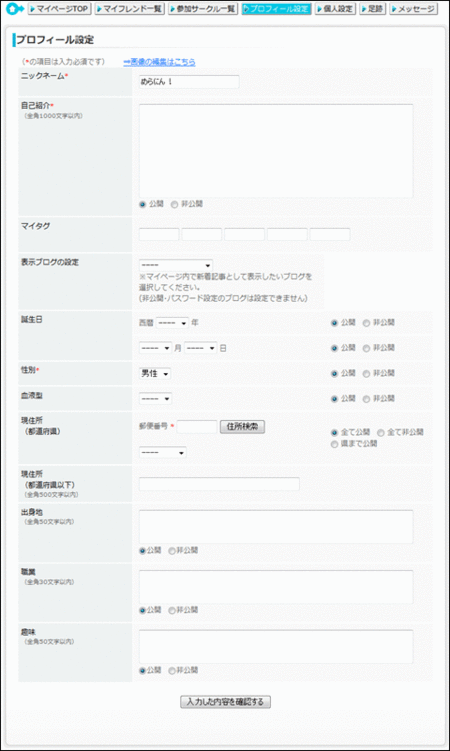Click the ニックネーム input field
This screenshot has width=450, height=751.
189,82
